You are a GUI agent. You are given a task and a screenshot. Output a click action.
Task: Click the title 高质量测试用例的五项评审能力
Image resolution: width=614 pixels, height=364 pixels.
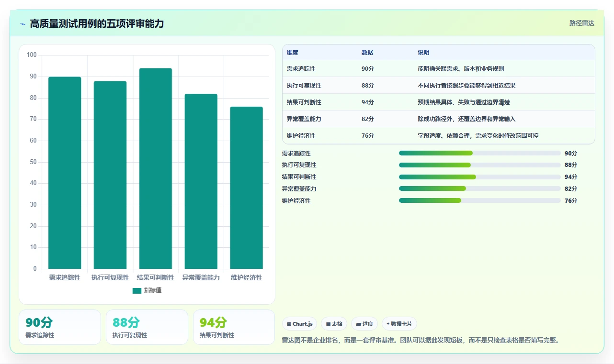(x=97, y=24)
